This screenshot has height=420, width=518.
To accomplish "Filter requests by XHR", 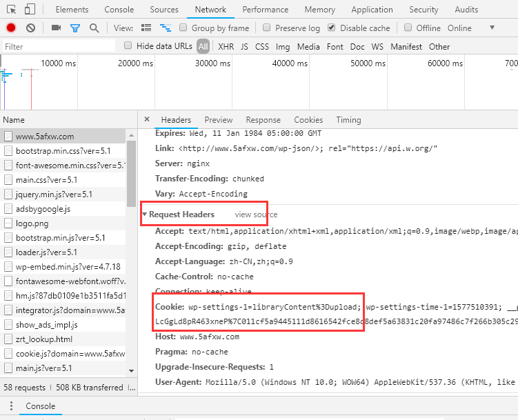I will coord(226,47).
